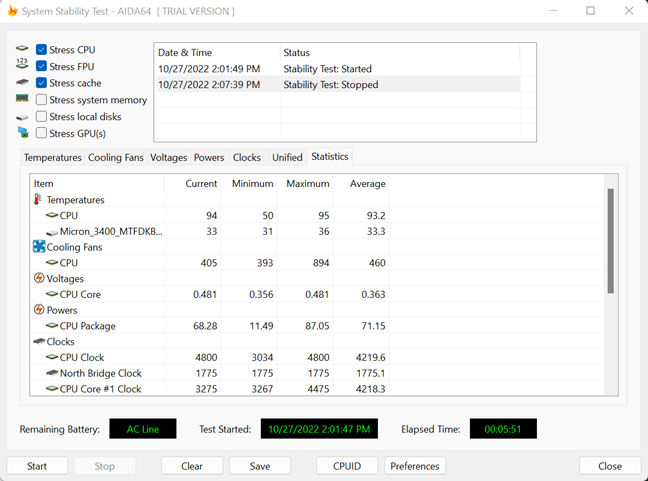Click the chip icon beside Stress CPU
The height and width of the screenshot is (481, 648).
(22, 49)
